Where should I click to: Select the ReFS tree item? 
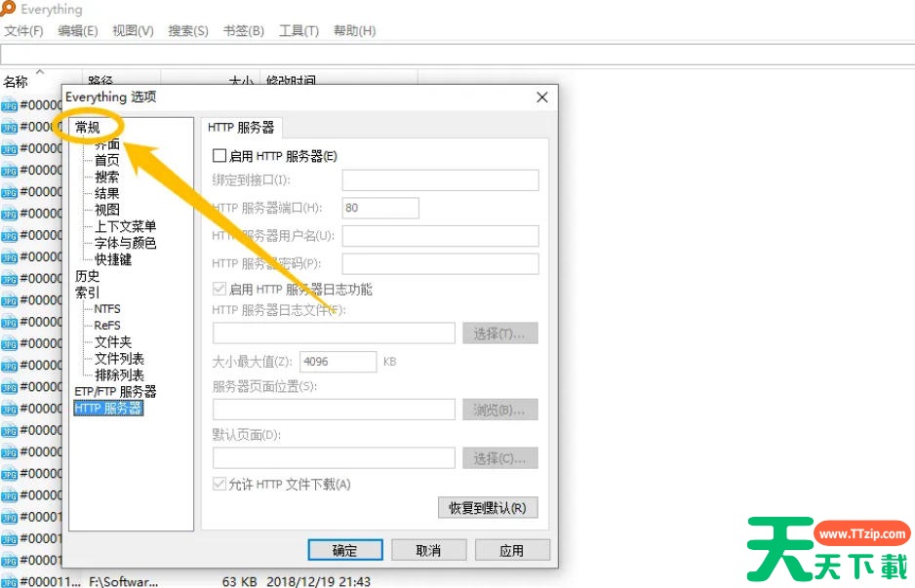pos(107,325)
